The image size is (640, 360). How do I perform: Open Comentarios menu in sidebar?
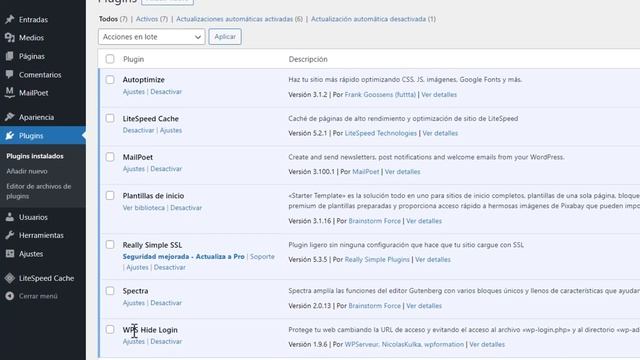point(40,75)
